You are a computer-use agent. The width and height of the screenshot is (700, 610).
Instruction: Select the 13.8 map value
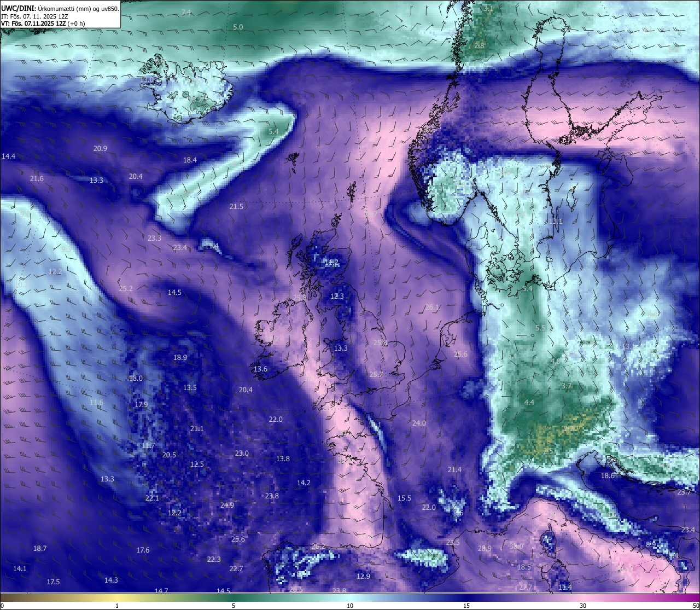point(283,458)
